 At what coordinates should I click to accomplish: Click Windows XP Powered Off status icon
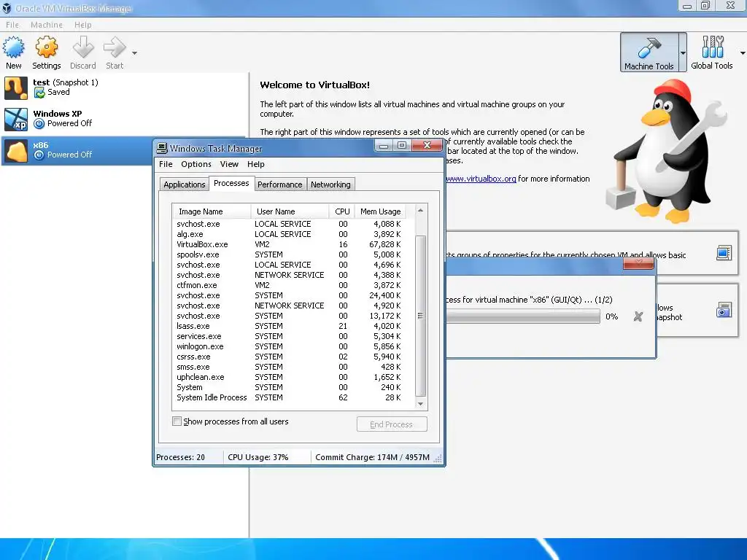[39, 124]
